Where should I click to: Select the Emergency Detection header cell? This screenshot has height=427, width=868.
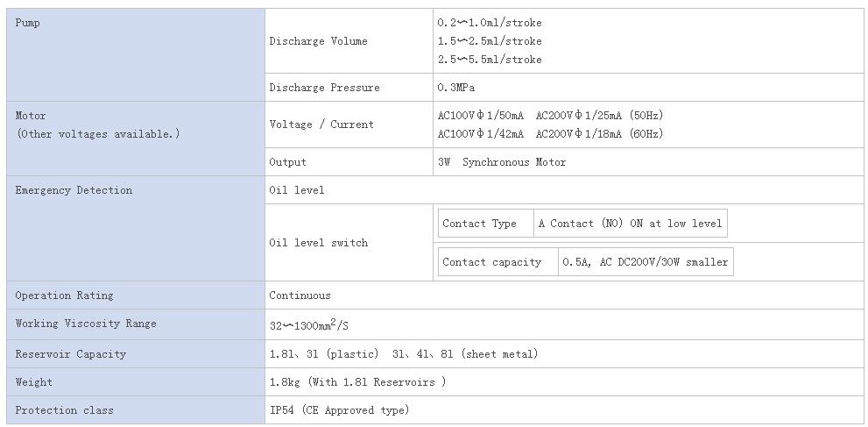click(136, 228)
